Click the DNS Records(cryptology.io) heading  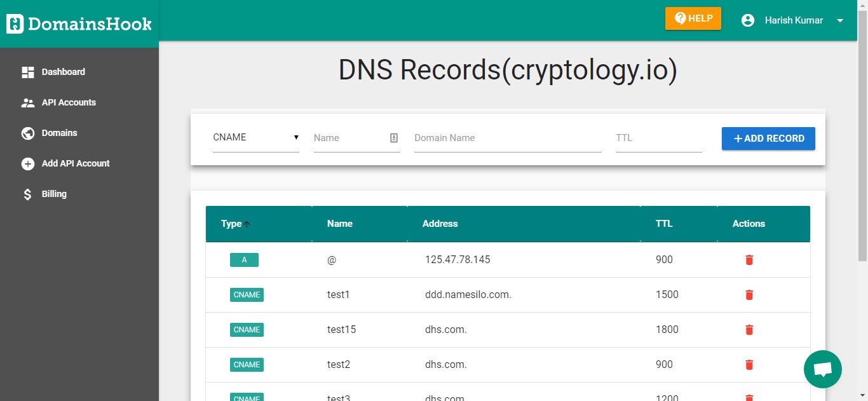tap(508, 71)
